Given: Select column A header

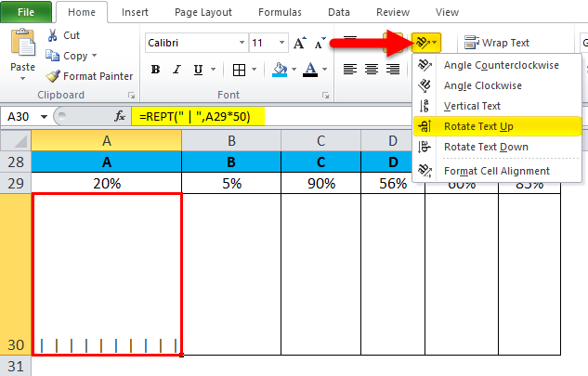Looking at the screenshot, I should (107, 140).
